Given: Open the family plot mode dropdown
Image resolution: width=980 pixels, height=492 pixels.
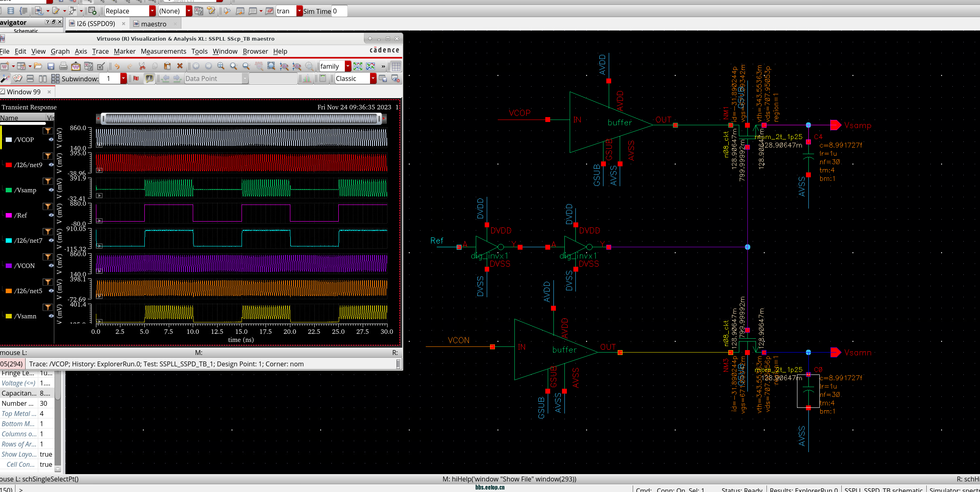Looking at the screenshot, I should coord(348,66).
